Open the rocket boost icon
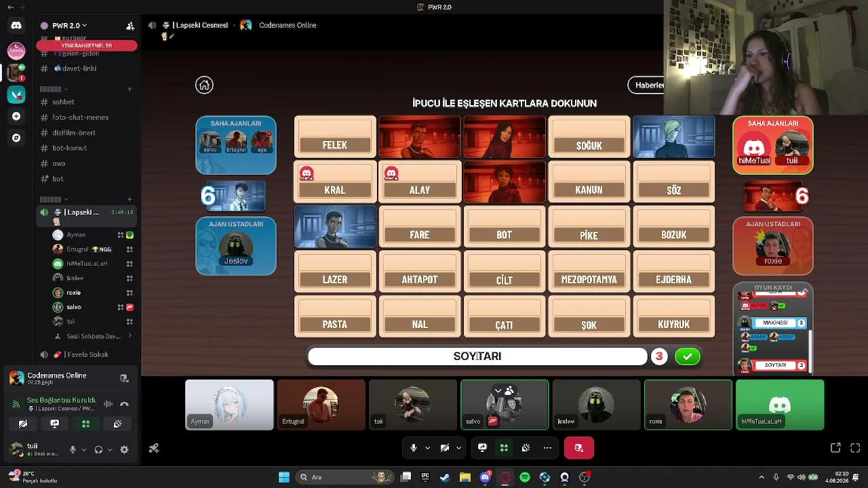The image size is (868, 488). click(x=154, y=448)
